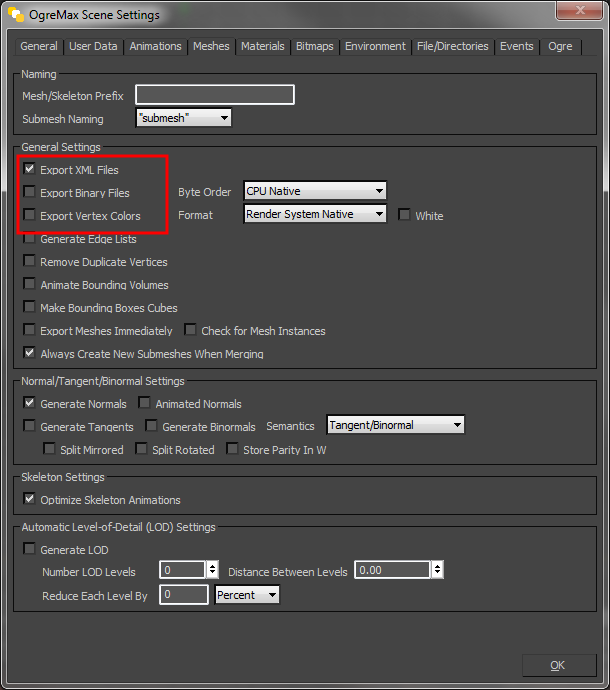Image resolution: width=610 pixels, height=690 pixels.
Task: Switch to the Materials tab
Action: [262, 46]
